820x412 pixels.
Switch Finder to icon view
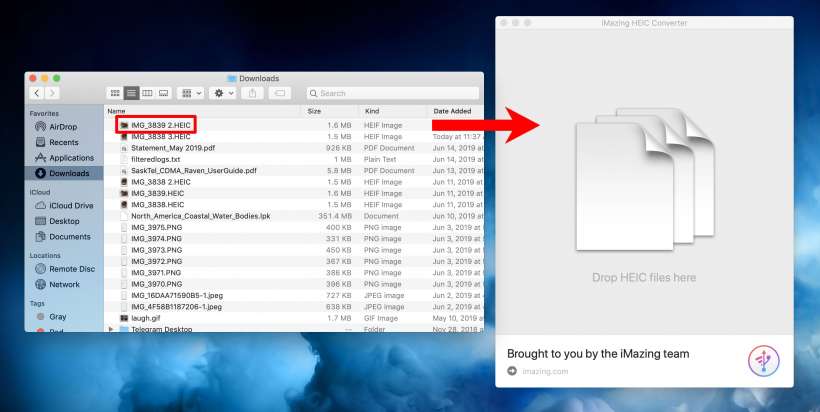coord(115,93)
